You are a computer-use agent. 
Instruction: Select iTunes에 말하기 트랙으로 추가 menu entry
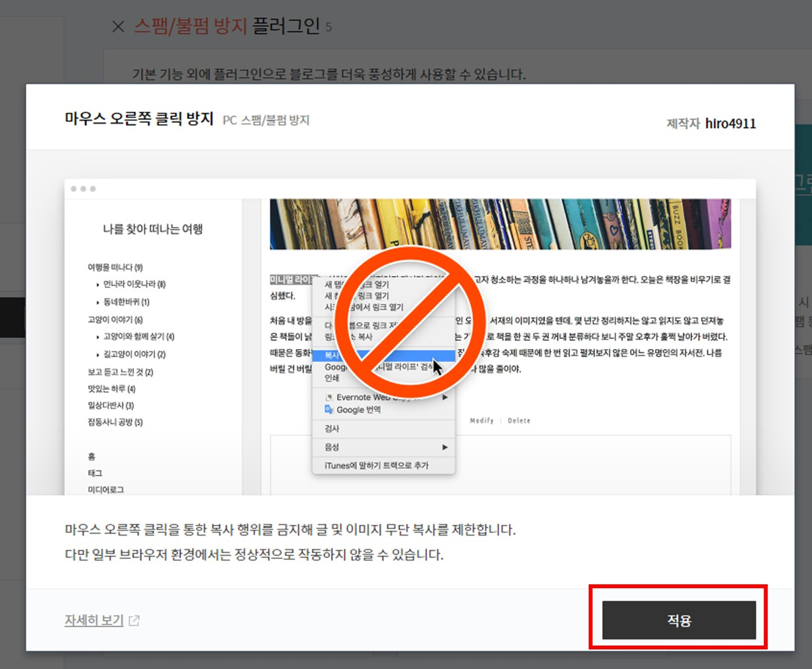click(376, 466)
